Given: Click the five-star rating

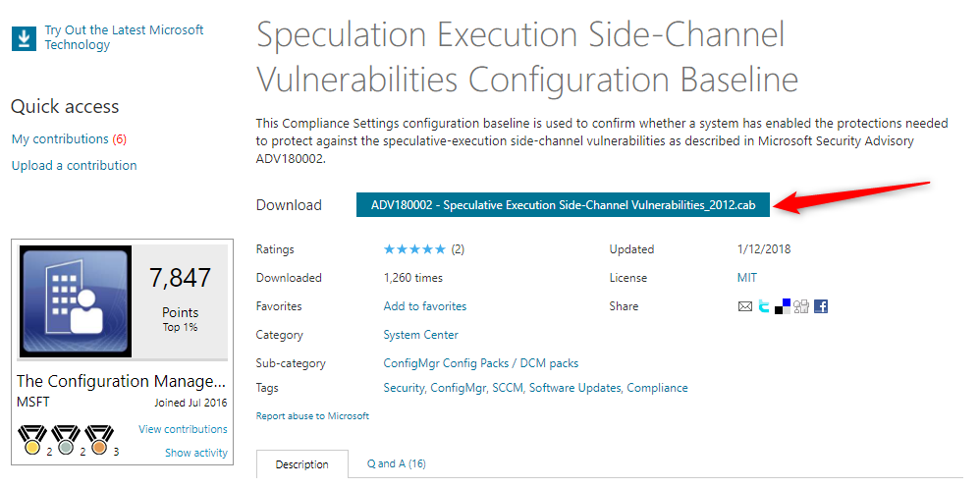Looking at the screenshot, I should tap(414, 249).
